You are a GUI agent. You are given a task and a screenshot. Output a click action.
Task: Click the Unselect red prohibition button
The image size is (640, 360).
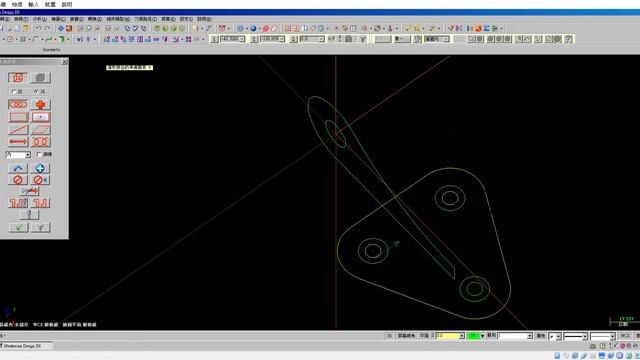point(18,180)
